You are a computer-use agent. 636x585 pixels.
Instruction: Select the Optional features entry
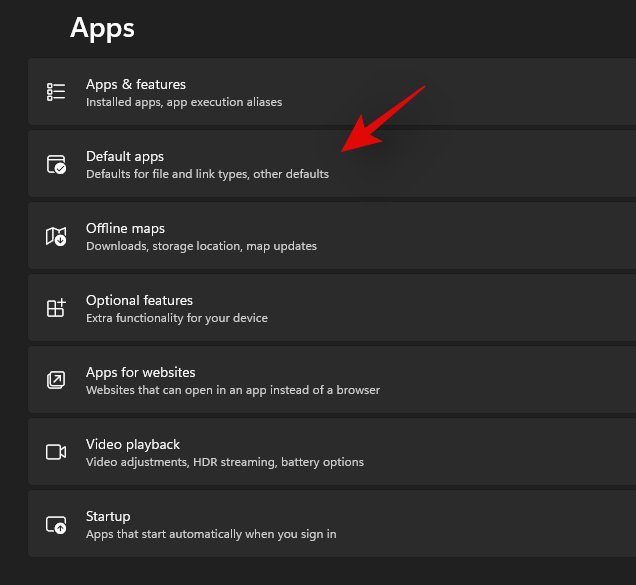click(139, 301)
